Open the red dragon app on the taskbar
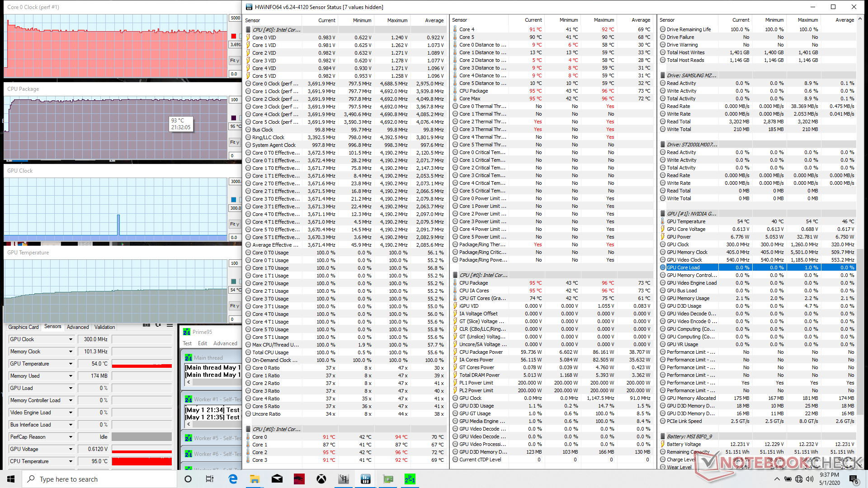868x488 pixels. point(299,479)
